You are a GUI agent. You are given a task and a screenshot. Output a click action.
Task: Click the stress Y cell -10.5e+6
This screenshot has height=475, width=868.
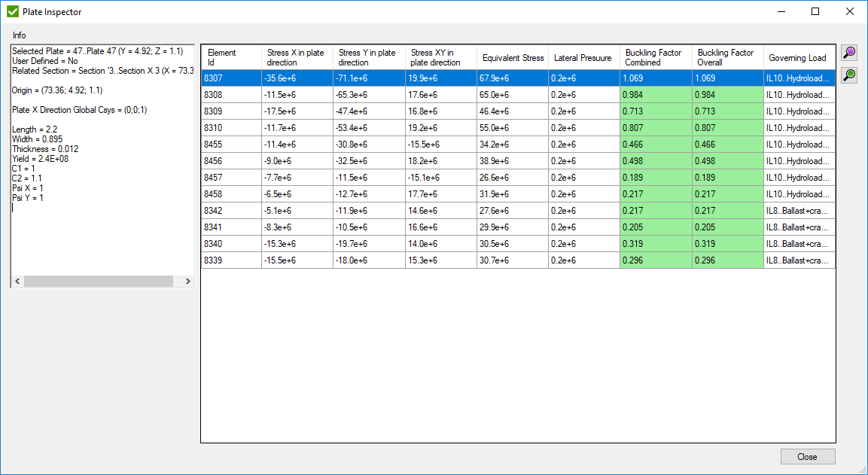(369, 227)
